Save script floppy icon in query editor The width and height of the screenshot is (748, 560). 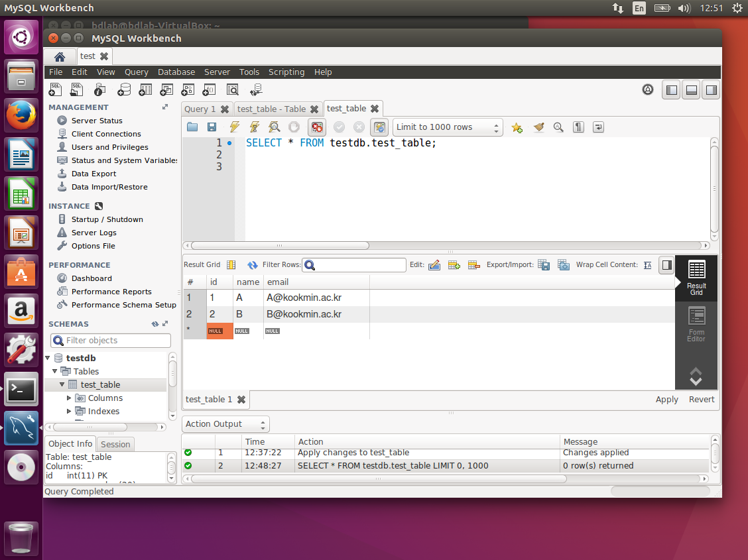[x=212, y=127]
